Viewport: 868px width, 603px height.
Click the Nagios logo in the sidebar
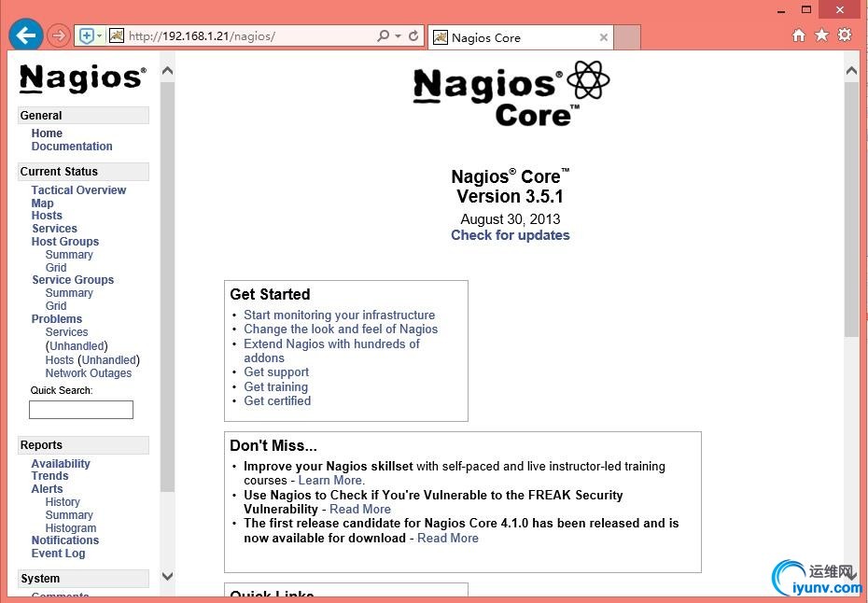[83, 78]
